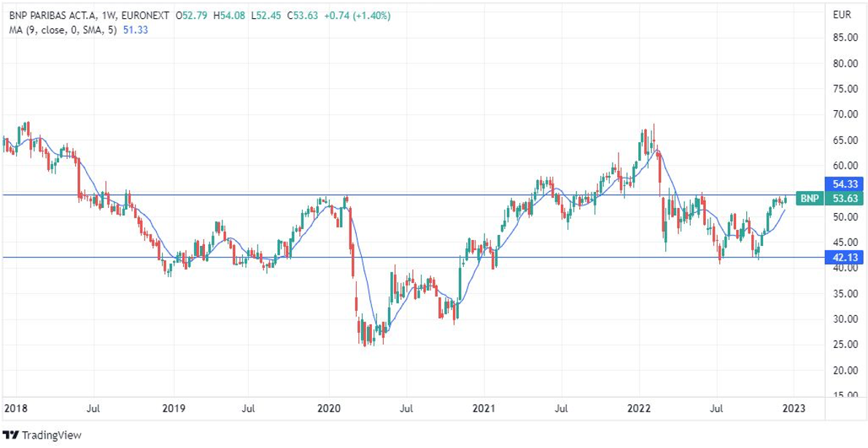Open the EUR currency selector
The image size is (868, 448).
pyautogui.click(x=841, y=14)
